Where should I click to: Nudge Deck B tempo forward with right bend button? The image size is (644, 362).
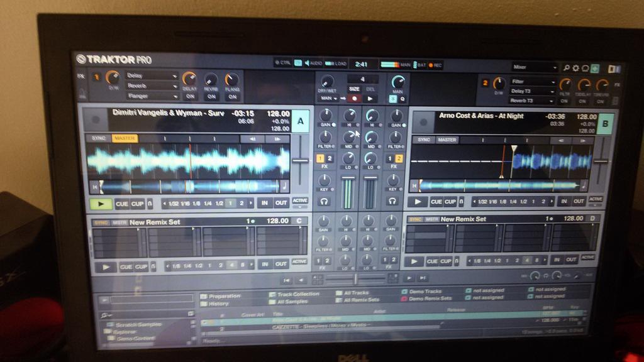pos(582,141)
